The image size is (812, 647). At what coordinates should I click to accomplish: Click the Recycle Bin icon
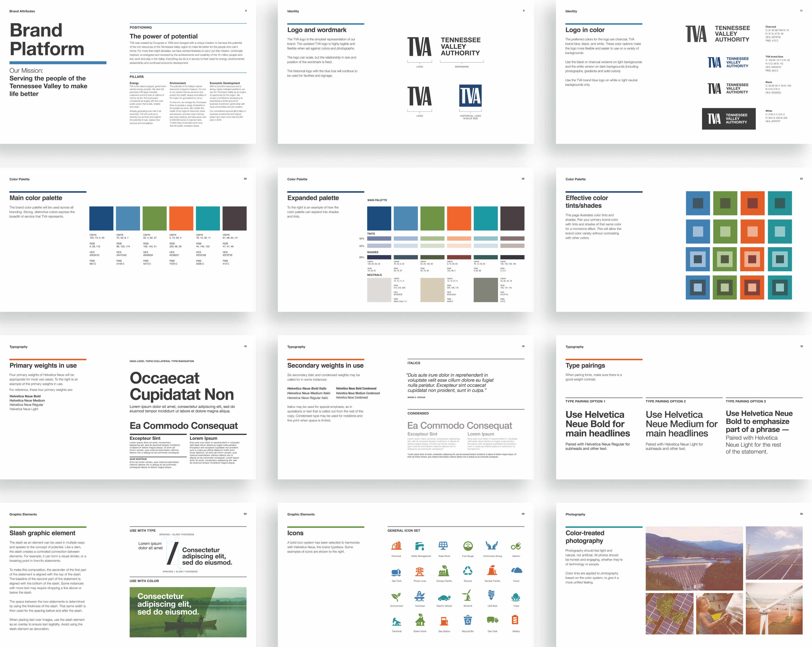click(x=468, y=620)
